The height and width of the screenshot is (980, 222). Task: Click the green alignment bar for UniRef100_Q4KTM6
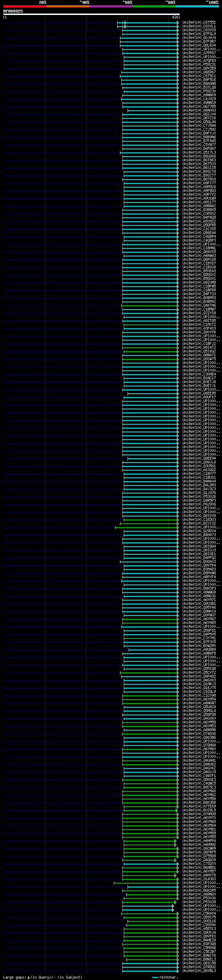pos(150,306)
